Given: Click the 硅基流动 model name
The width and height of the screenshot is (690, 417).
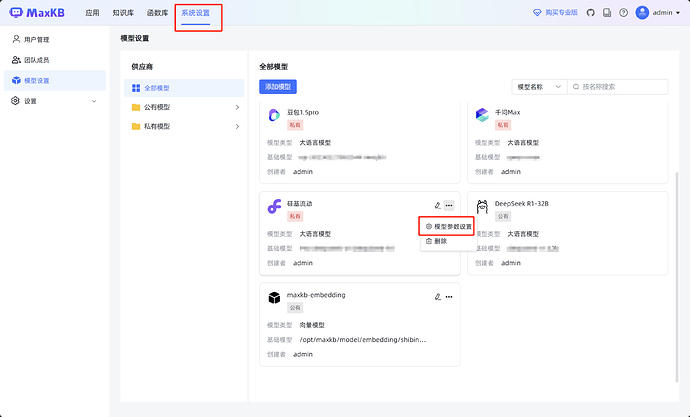Looking at the screenshot, I should [300, 204].
